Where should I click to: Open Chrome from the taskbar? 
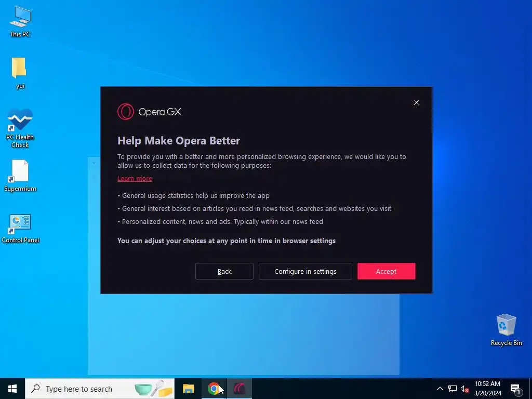(214, 389)
